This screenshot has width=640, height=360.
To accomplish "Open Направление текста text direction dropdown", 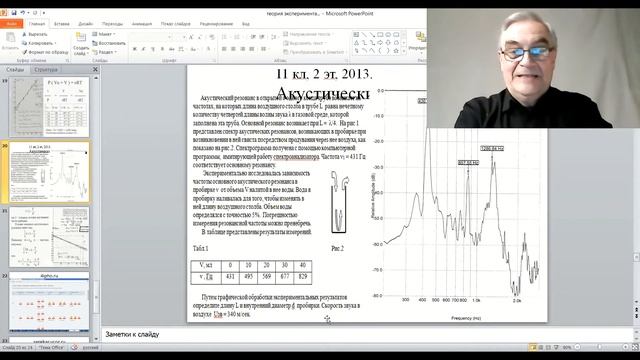I will (308, 34).
